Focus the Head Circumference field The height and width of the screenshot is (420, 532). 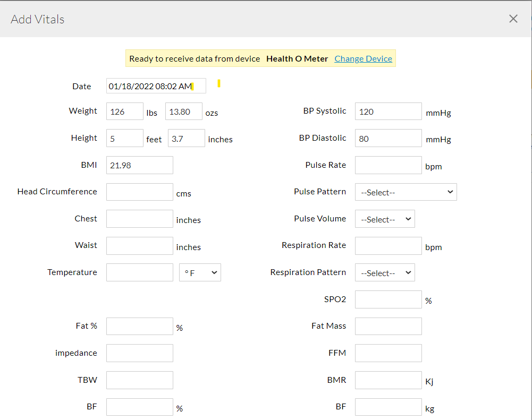tap(139, 192)
